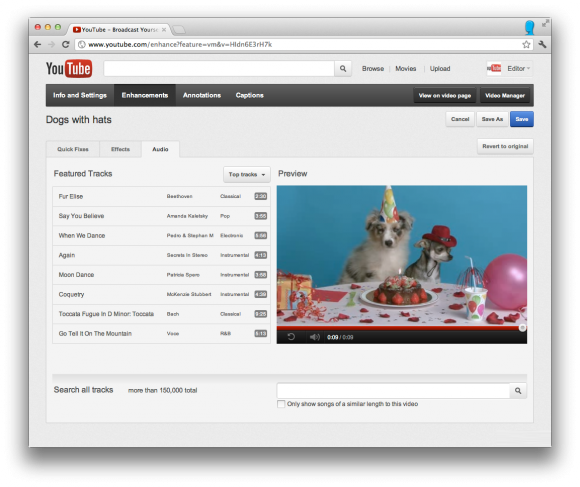This screenshot has height=487, width=580.
Task: Click the top search magnifier button
Action: (x=343, y=69)
